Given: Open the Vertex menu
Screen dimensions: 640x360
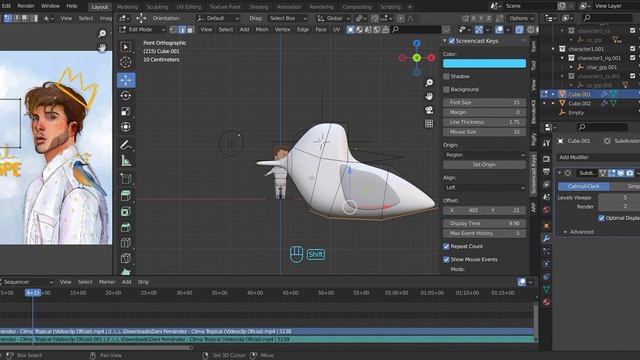Looking at the screenshot, I should [x=282, y=30].
